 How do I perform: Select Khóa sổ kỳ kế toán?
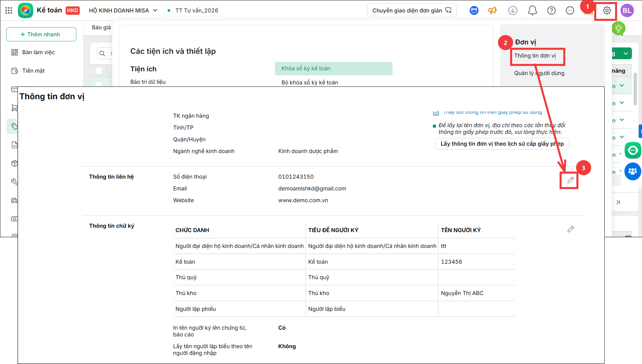click(333, 68)
